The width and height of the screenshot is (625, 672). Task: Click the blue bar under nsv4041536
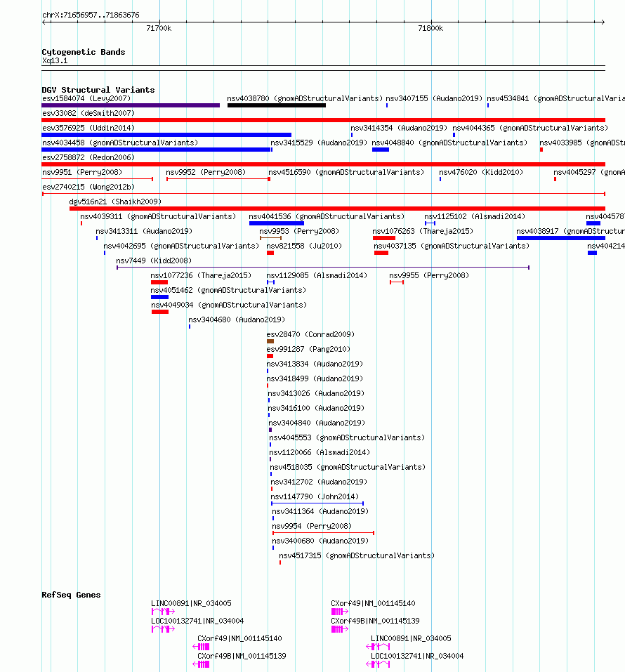pos(277,223)
